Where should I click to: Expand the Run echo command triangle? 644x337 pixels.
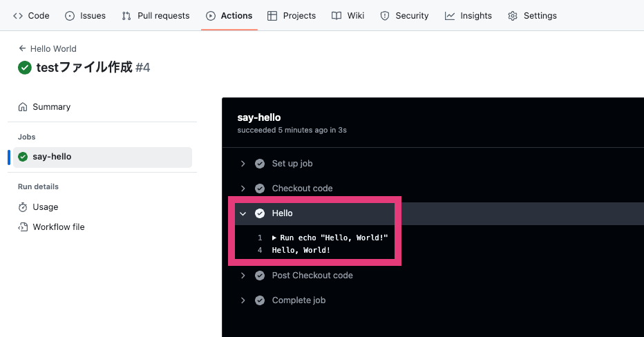(274, 238)
